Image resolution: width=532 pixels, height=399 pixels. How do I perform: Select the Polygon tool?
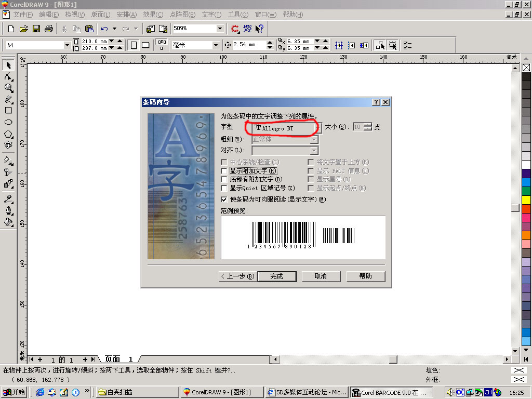pyautogui.click(x=8, y=134)
